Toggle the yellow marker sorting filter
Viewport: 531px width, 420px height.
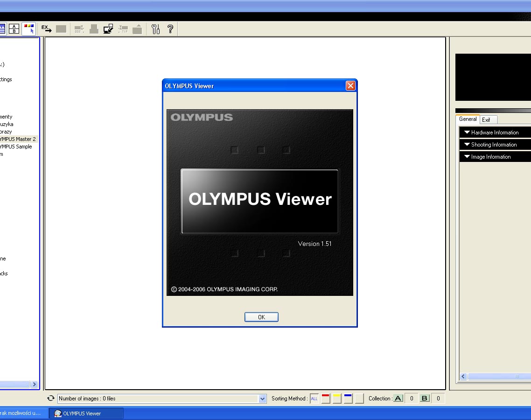(x=336, y=399)
